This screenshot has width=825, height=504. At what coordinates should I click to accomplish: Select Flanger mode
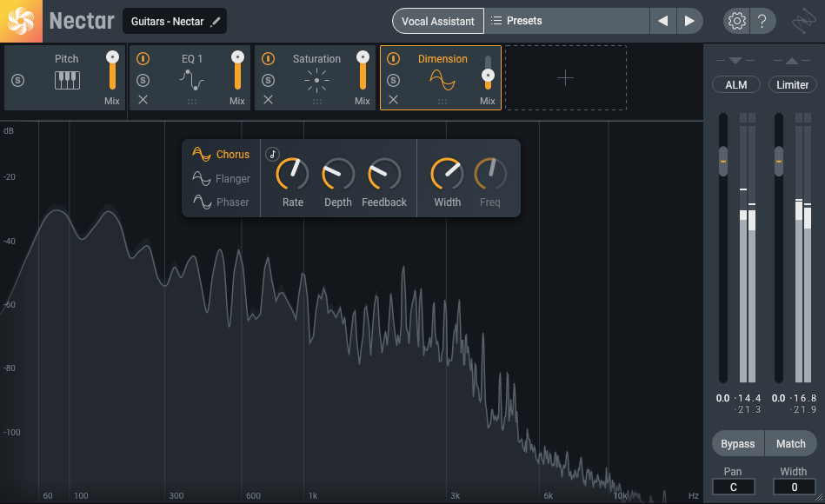pos(221,179)
